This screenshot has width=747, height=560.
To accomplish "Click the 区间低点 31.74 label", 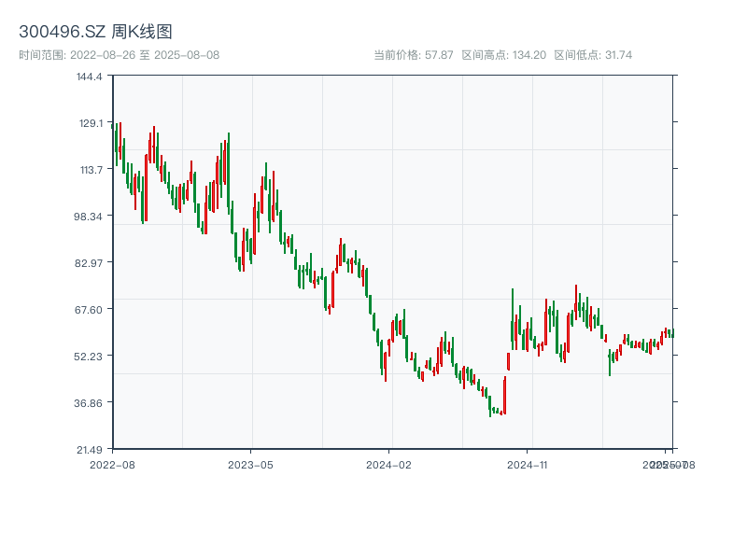I will (x=593, y=55).
